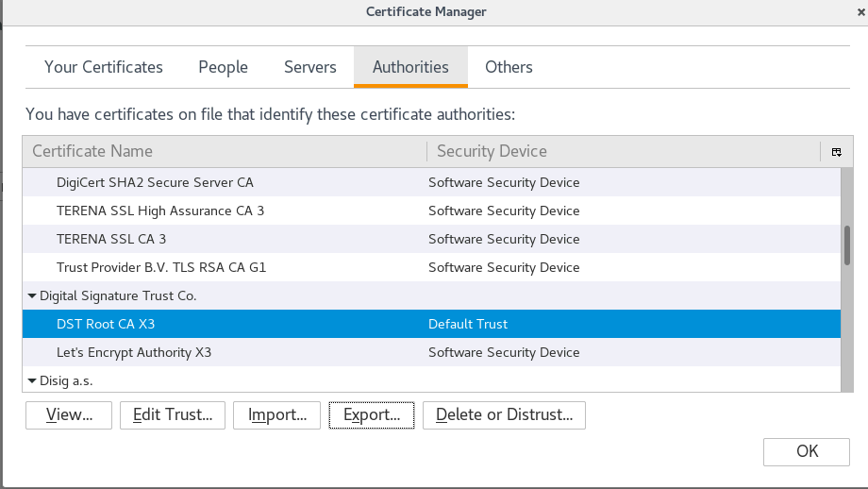Screen dimensions: 868x489
Task: Click Delete or Distrust... button
Action: [x=504, y=414]
